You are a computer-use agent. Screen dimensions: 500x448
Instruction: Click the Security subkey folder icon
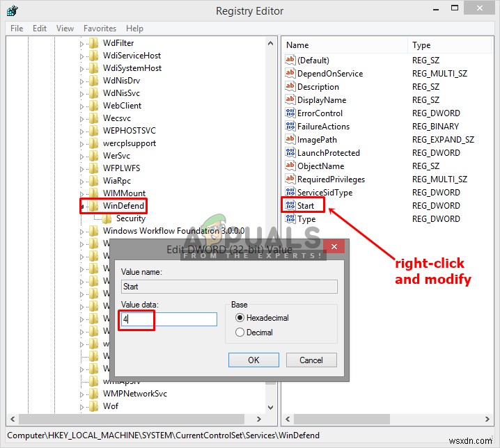[107, 218]
